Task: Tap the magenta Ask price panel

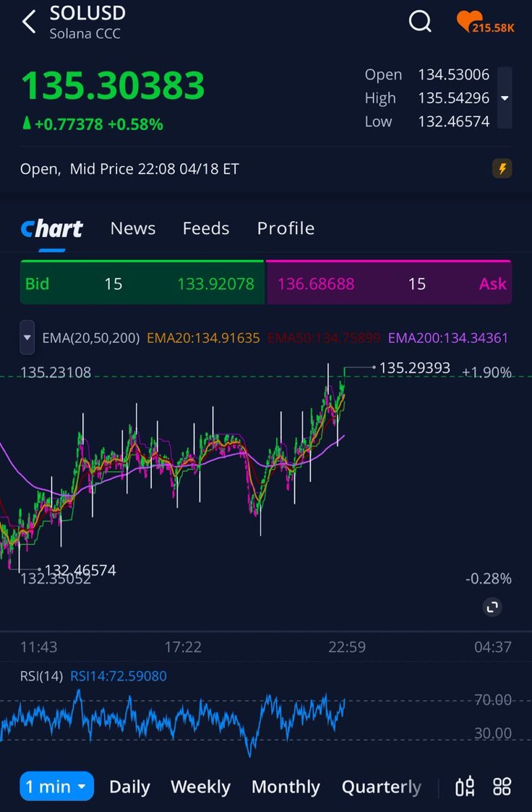Action: pyautogui.click(x=388, y=282)
